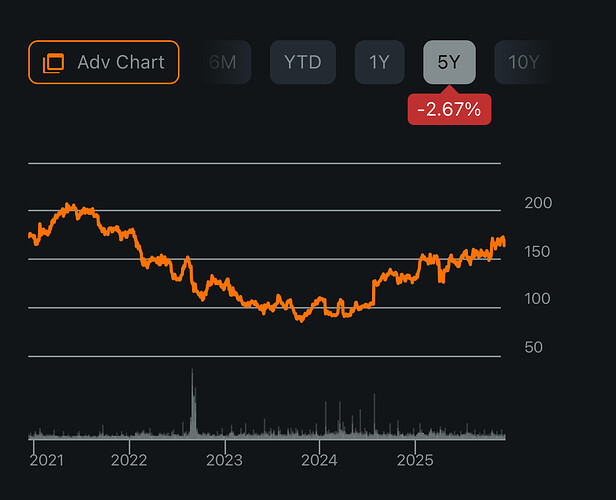Viewport: 616px width, 500px height.
Task: Click the price line's lowest point
Action: coord(299,321)
